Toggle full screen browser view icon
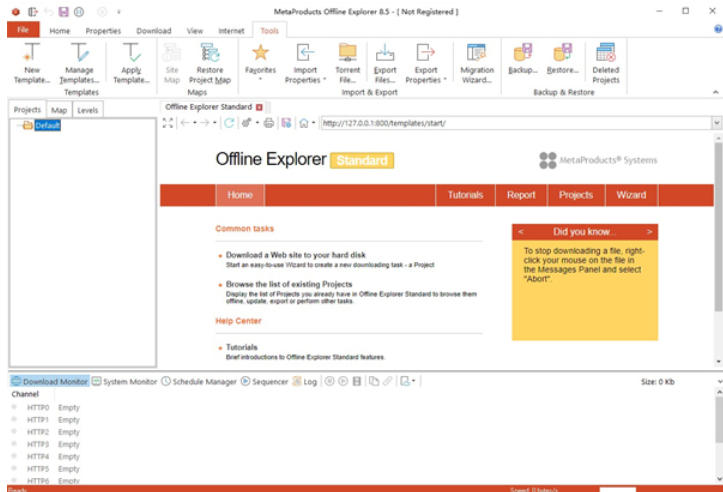The width and height of the screenshot is (723, 492). point(168,123)
